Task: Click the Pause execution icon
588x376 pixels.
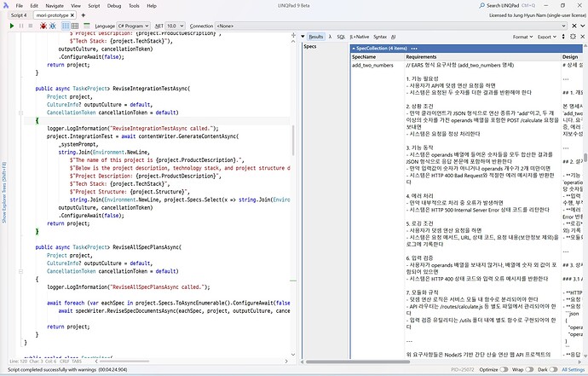Action: pos(21,26)
